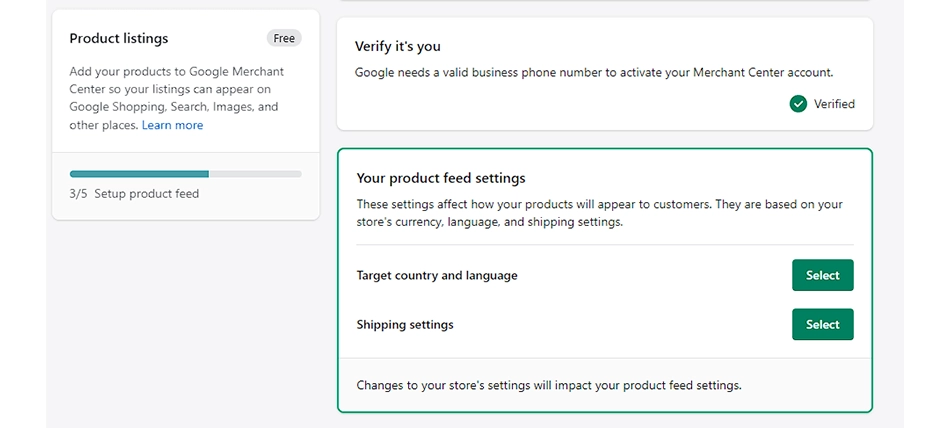Image resolution: width=950 pixels, height=428 pixels.
Task: Click the green Verified checkmark icon
Action: click(798, 104)
